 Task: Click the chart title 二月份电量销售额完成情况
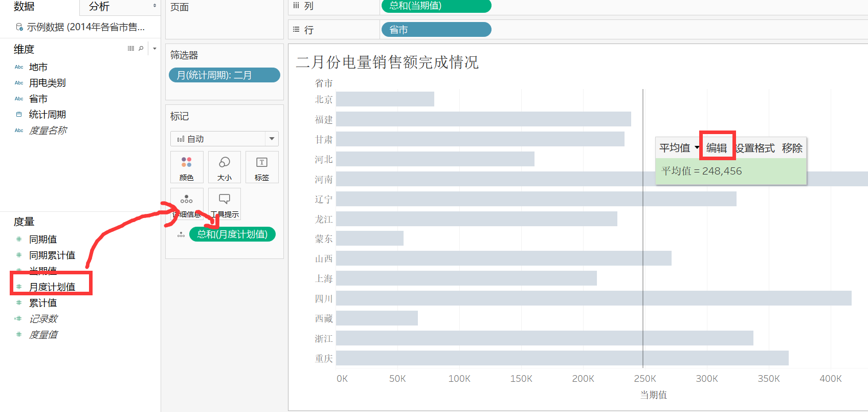point(387,62)
